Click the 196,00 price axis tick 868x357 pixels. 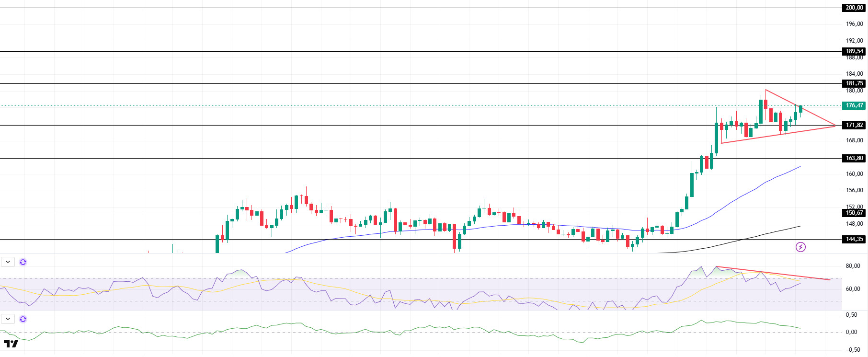855,24
